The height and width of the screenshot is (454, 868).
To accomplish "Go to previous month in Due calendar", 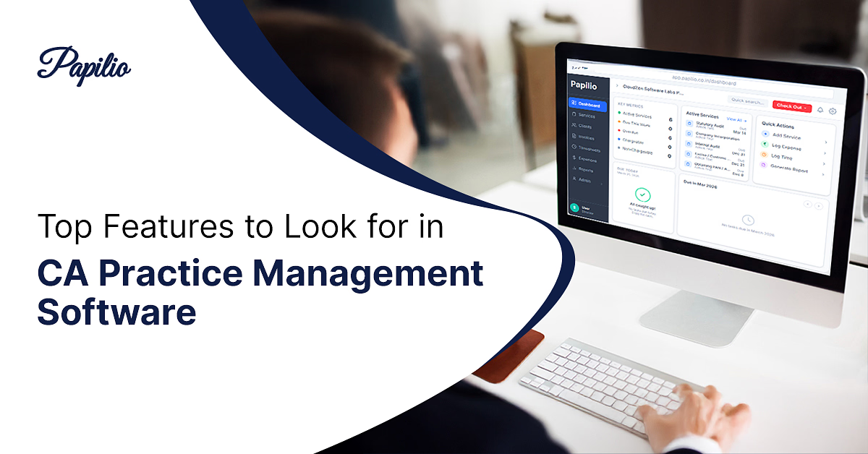I will (808, 205).
